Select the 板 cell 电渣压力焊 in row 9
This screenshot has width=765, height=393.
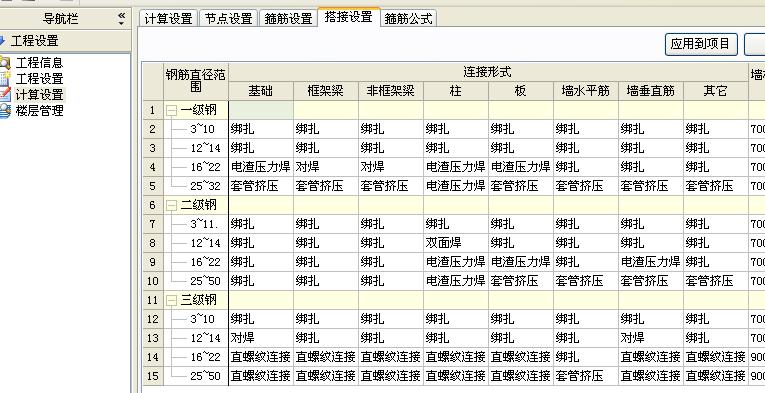click(x=521, y=262)
